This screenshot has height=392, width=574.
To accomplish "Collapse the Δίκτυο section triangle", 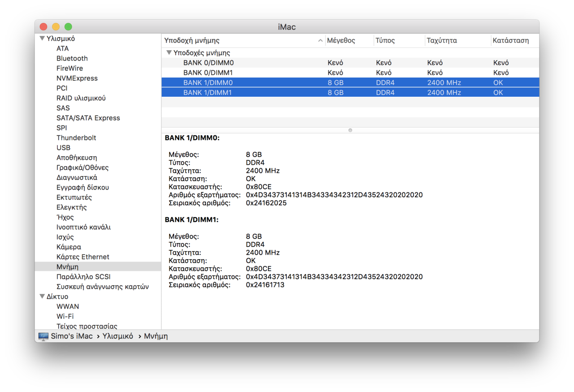I will click(42, 296).
